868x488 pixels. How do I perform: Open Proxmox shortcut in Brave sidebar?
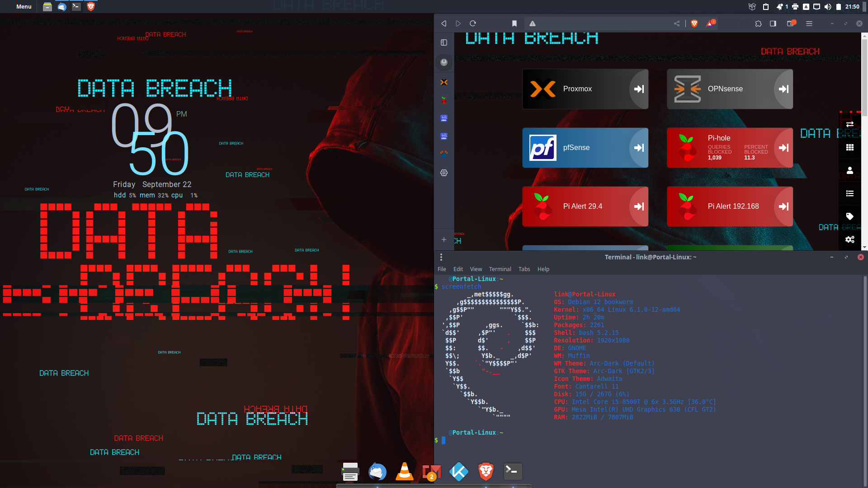(444, 82)
